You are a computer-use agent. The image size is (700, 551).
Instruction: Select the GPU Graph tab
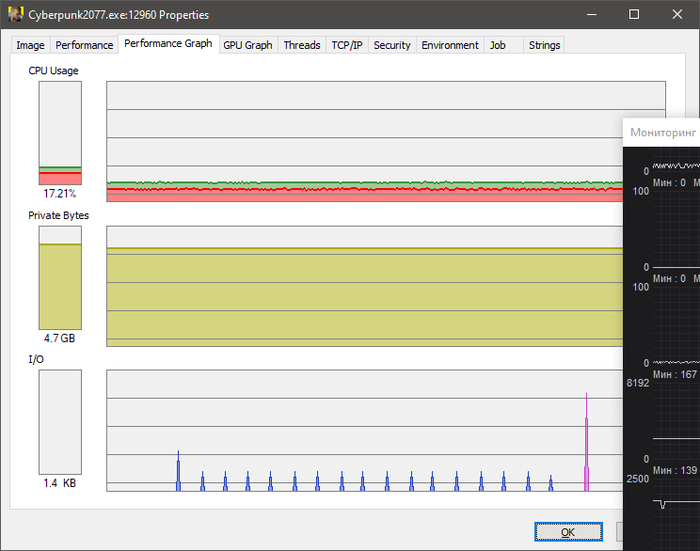coord(247,45)
